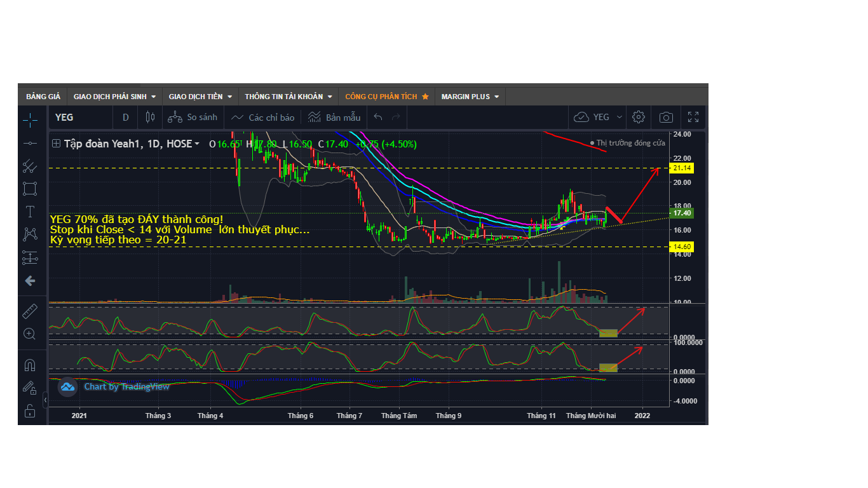This screenshot has height=488, width=868.
Task: Click the left arrow icon in sidebar
Action: (30, 280)
